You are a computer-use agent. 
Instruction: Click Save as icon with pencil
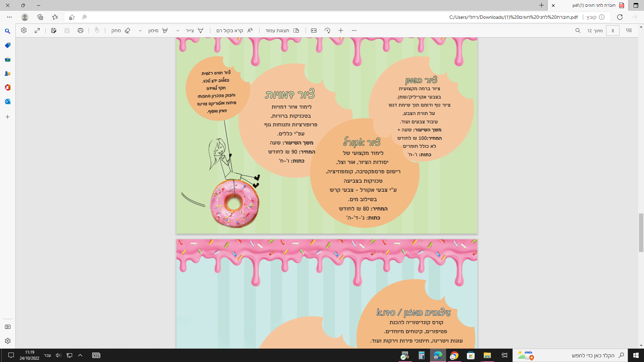pyautogui.click(x=54, y=31)
